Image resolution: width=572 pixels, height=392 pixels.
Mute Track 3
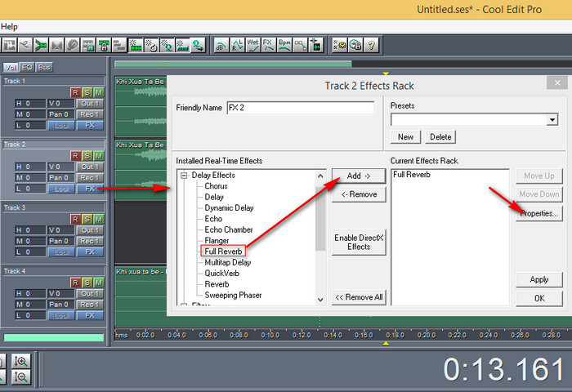click(x=99, y=219)
